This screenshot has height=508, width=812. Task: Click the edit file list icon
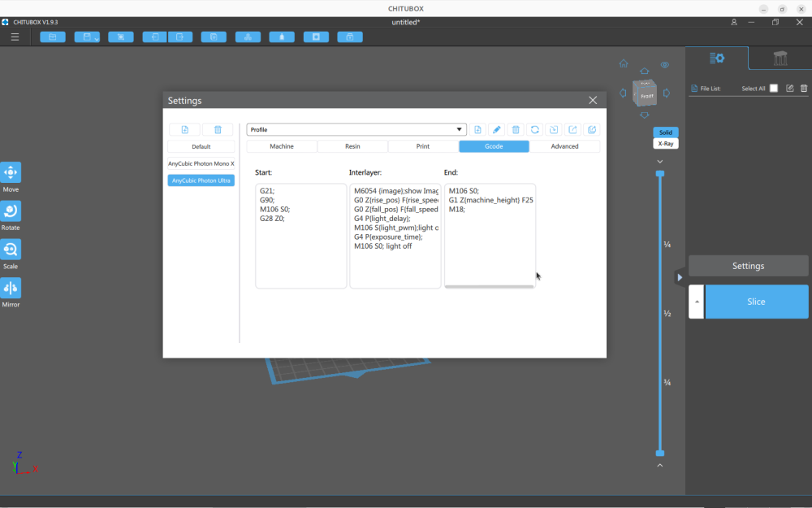(x=790, y=88)
